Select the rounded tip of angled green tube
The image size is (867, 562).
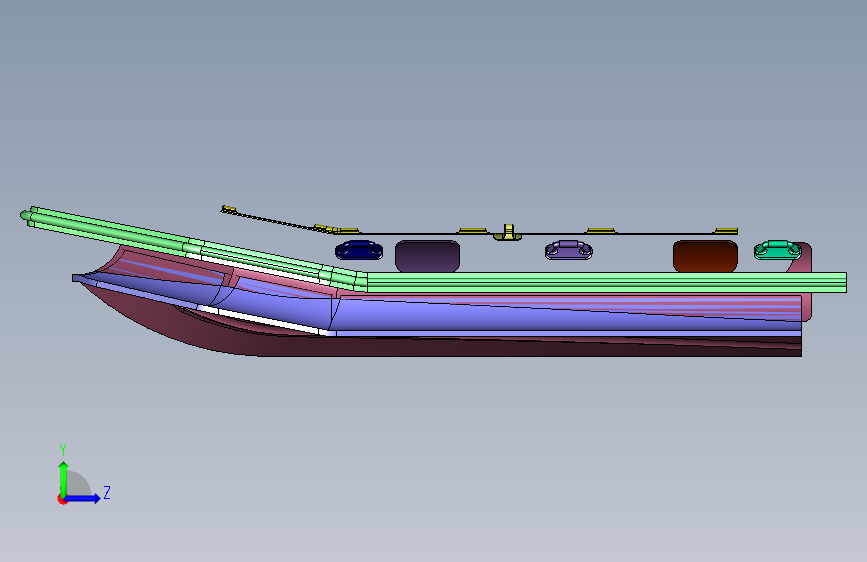[25, 215]
